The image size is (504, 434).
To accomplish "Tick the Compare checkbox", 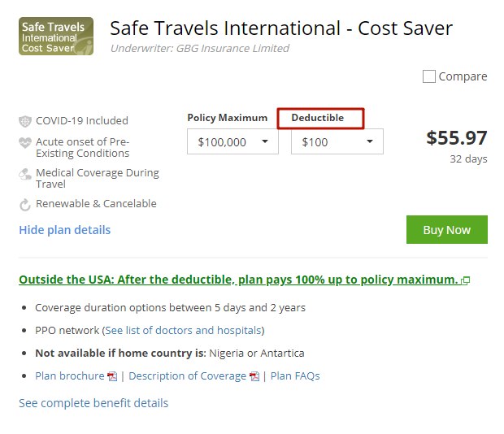I will point(428,76).
